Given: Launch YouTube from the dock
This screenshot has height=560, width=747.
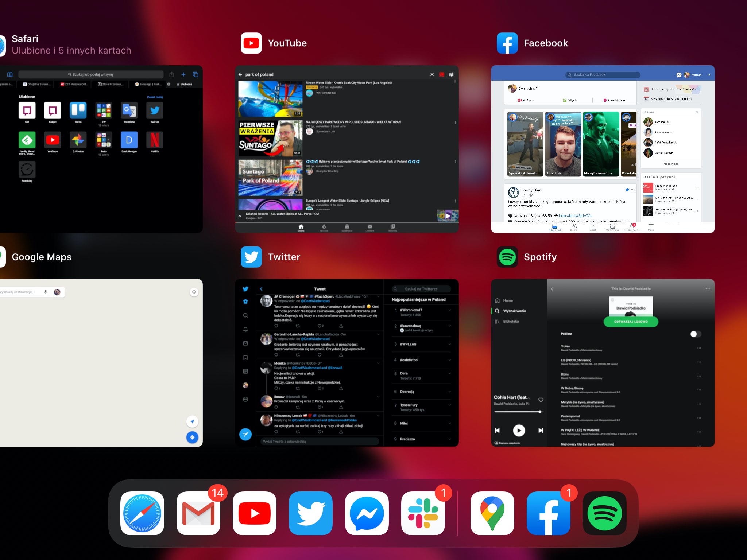Looking at the screenshot, I should point(255,513).
